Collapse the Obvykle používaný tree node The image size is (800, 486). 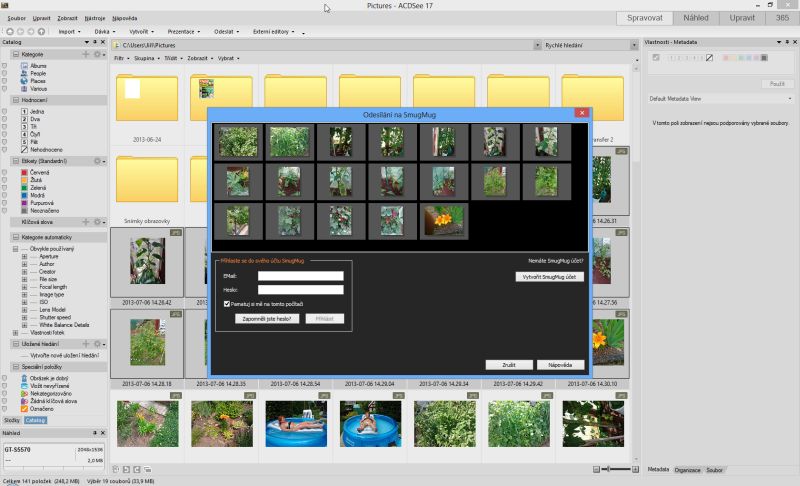tap(15, 249)
